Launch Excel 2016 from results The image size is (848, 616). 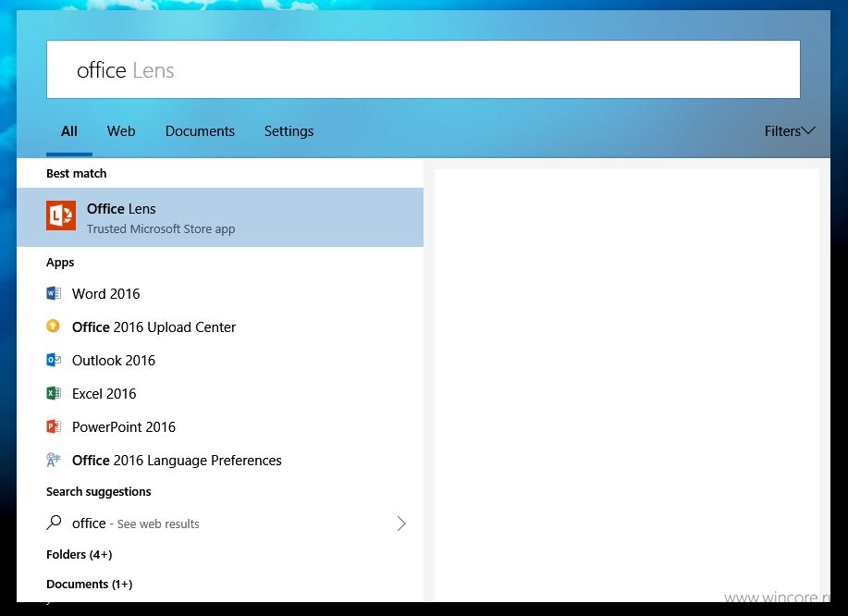(220, 394)
